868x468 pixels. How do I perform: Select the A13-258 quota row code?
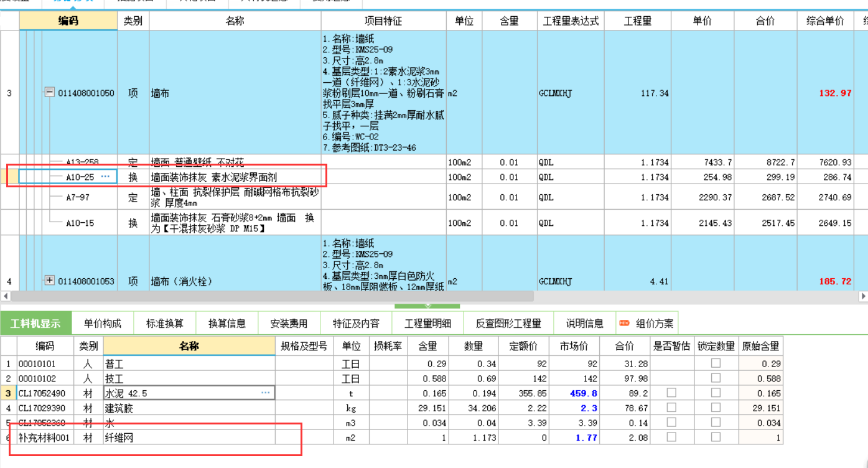[x=82, y=162]
